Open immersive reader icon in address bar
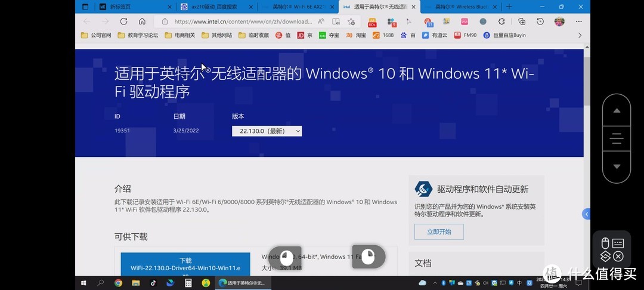The width and height of the screenshot is (644, 290). point(336,21)
